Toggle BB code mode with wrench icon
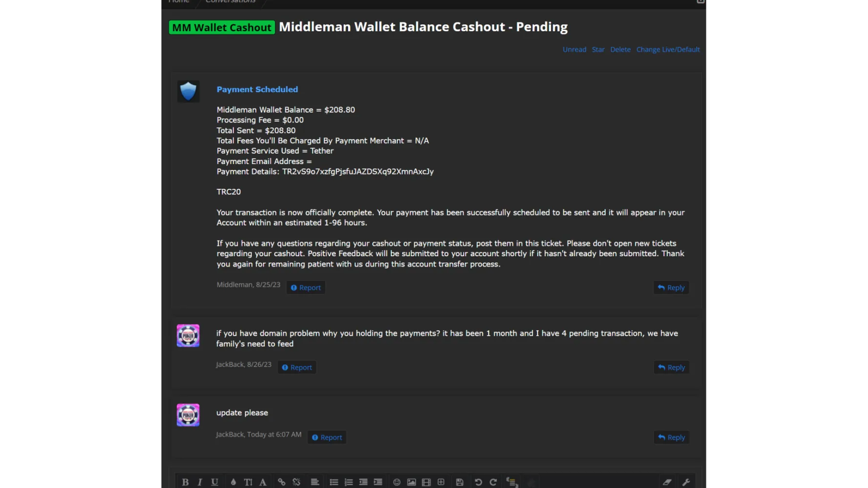This screenshot has height=488, width=868. coord(686,482)
